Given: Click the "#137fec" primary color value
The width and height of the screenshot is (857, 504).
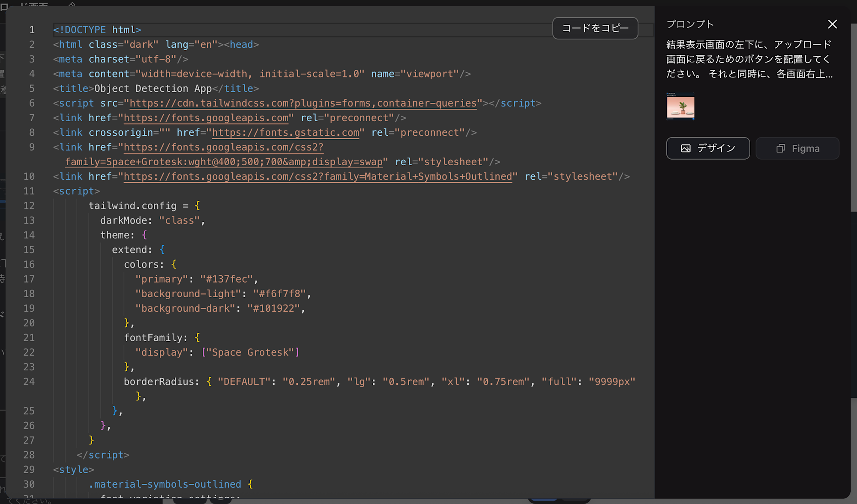Looking at the screenshot, I should pyautogui.click(x=226, y=279).
